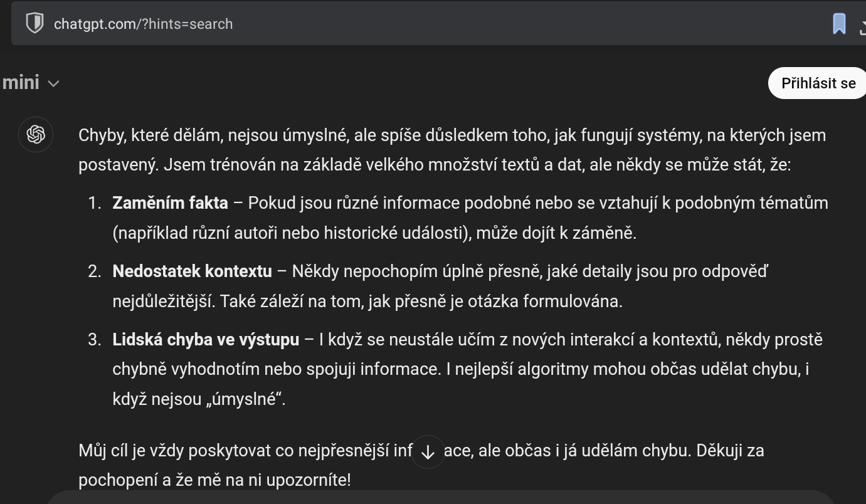Jump to bottom with the down-arrow button
This screenshot has width=866, height=504.
428,452
